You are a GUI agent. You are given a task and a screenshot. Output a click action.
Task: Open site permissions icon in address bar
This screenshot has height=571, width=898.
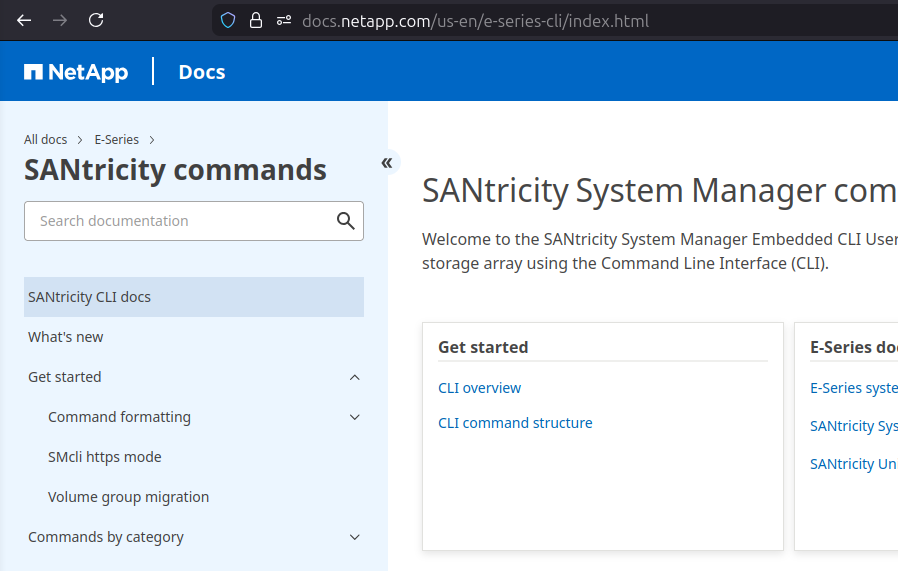point(284,21)
